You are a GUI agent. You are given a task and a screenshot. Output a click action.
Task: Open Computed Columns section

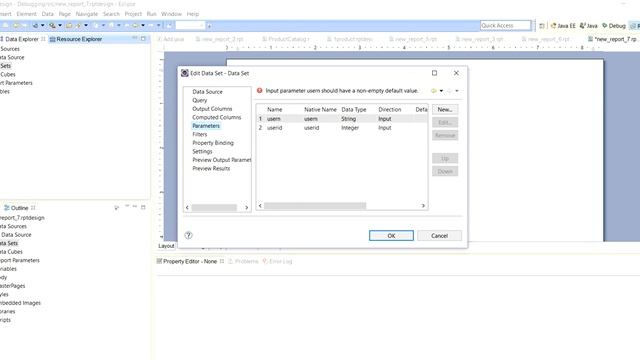tap(216, 118)
